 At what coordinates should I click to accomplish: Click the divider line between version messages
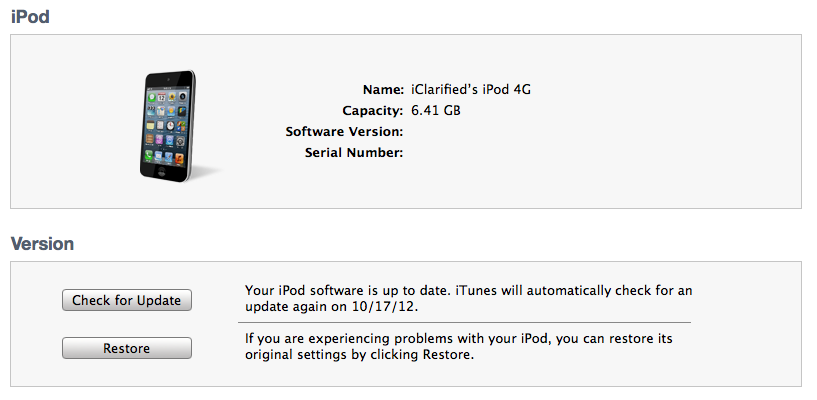coord(464,322)
